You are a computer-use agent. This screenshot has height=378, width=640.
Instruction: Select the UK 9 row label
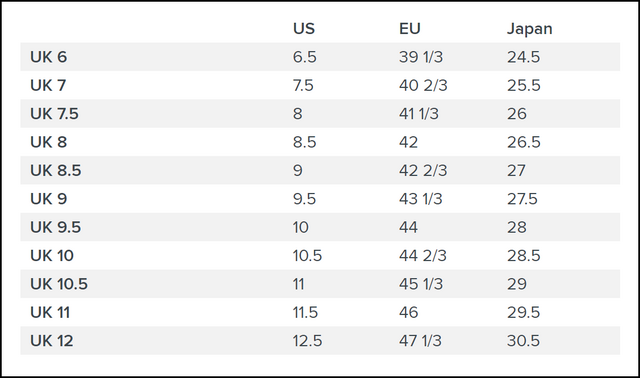click(49, 199)
